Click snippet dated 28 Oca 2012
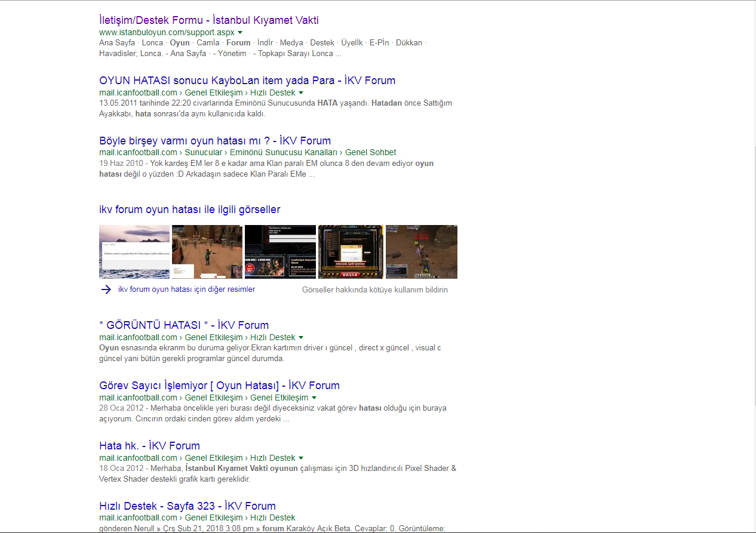756x533 pixels. 273,414
